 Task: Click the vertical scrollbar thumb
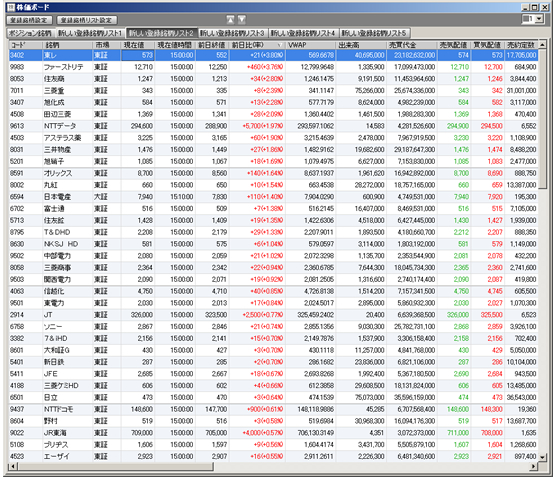543,119
